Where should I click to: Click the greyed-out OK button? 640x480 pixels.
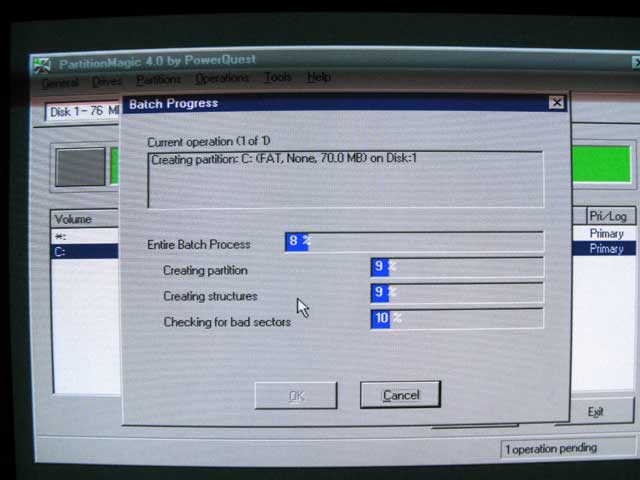pyautogui.click(x=296, y=396)
